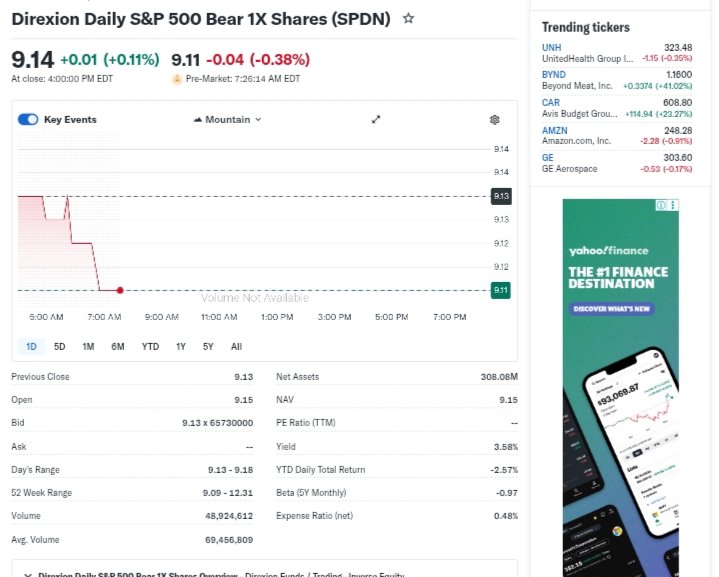Screen dimensions: 719x577
Task: Open chart settings gear icon
Action: click(x=494, y=120)
